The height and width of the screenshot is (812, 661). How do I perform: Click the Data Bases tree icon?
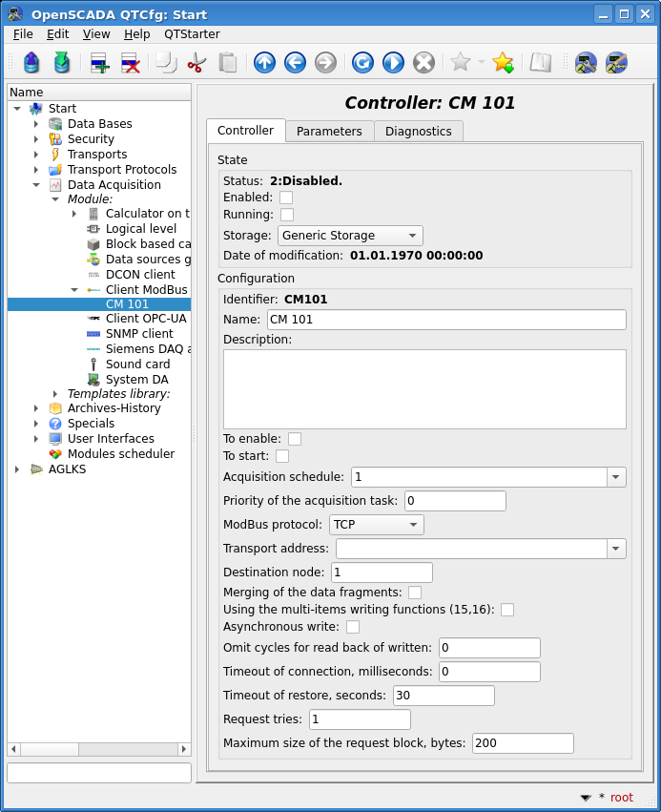pos(55,124)
